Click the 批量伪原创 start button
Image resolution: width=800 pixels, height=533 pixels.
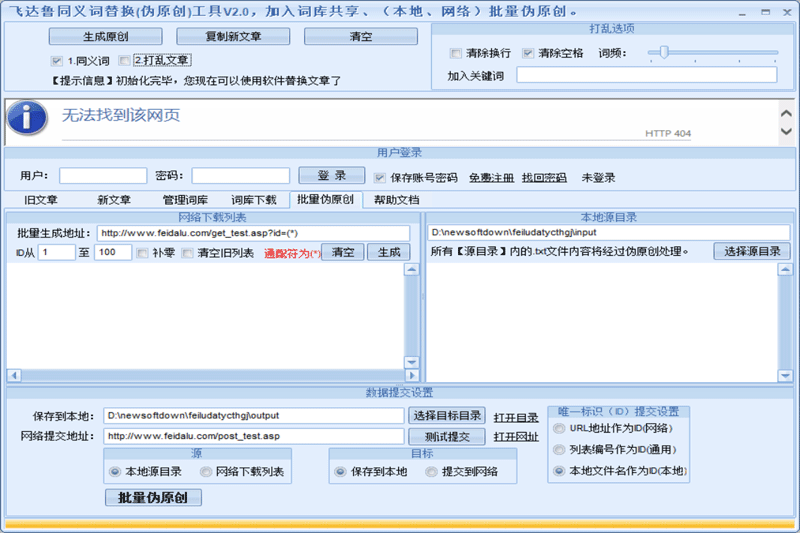coord(153,497)
